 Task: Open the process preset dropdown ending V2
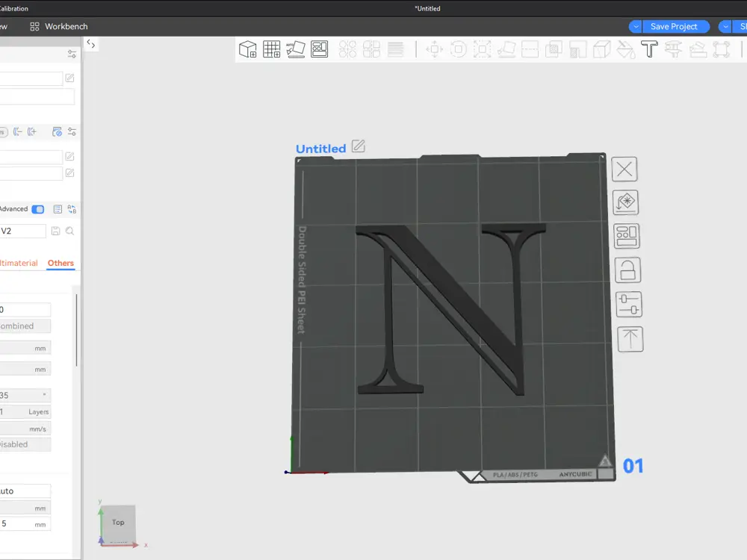click(23, 231)
